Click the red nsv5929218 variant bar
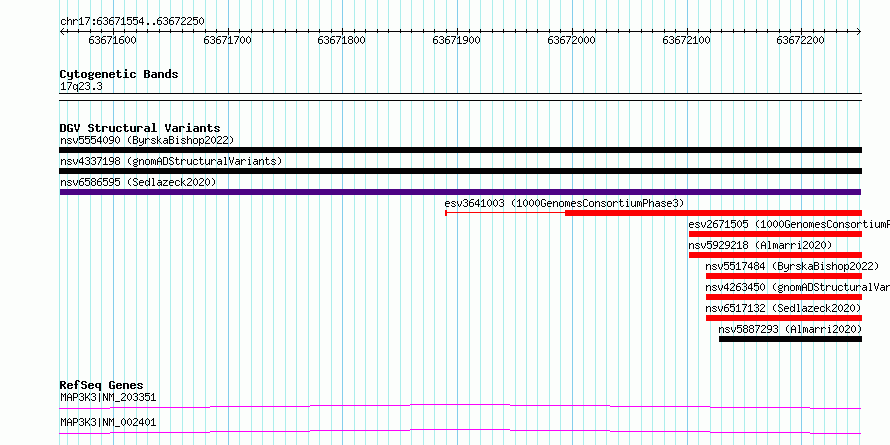This screenshot has height=445, width=890. click(x=775, y=255)
